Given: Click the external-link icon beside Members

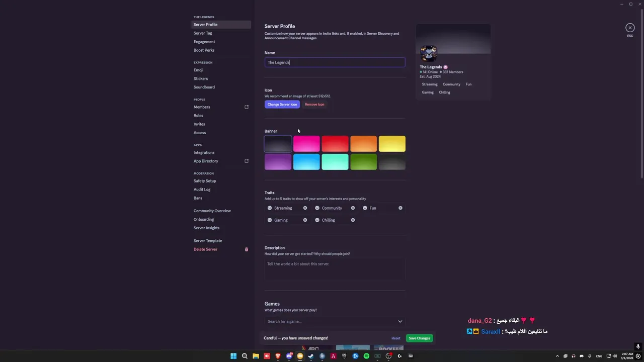Looking at the screenshot, I should coord(247,107).
